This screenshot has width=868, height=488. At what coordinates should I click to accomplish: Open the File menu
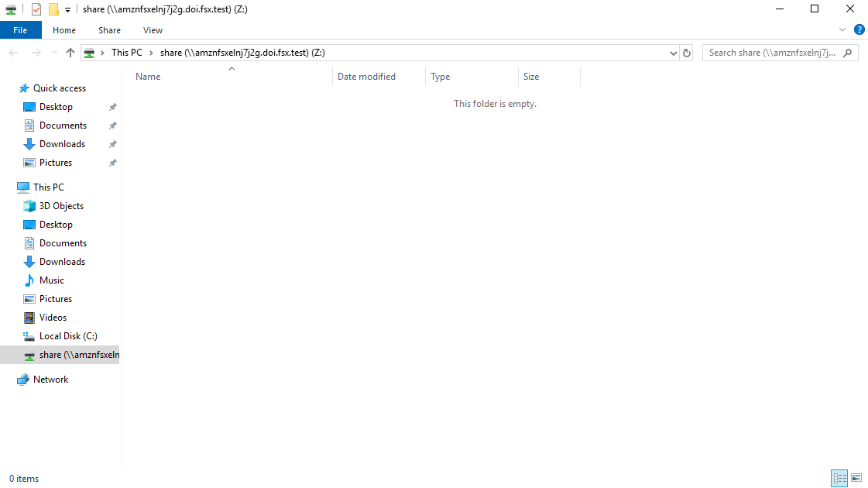pos(20,30)
